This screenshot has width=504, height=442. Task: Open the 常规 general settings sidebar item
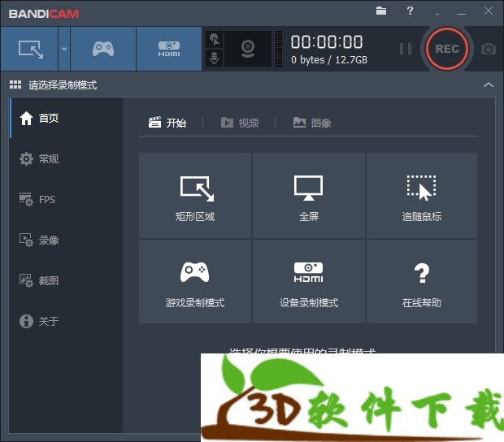[x=66, y=158]
